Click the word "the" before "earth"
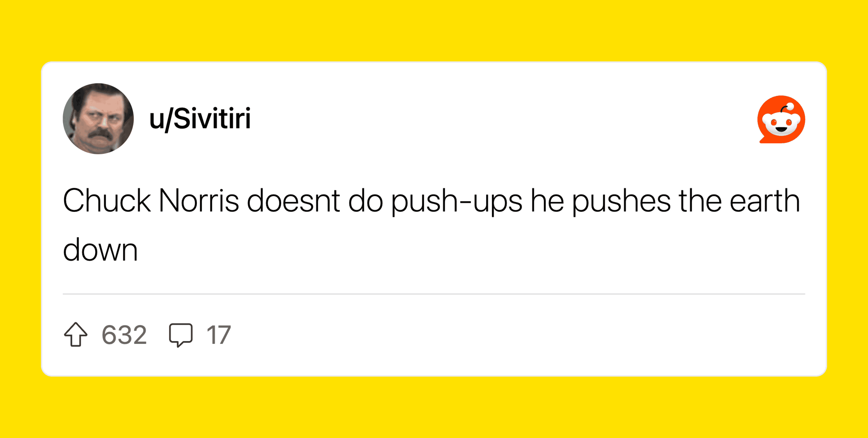The image size is (868, 438). tap(700, 201)
